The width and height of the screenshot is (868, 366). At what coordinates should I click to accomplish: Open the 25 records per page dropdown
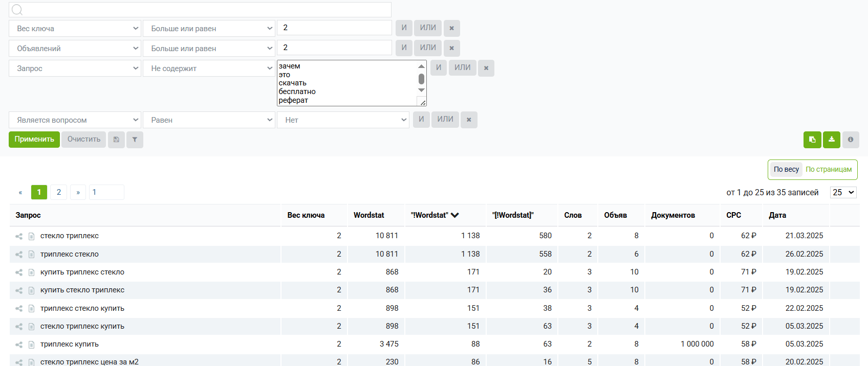843,192
